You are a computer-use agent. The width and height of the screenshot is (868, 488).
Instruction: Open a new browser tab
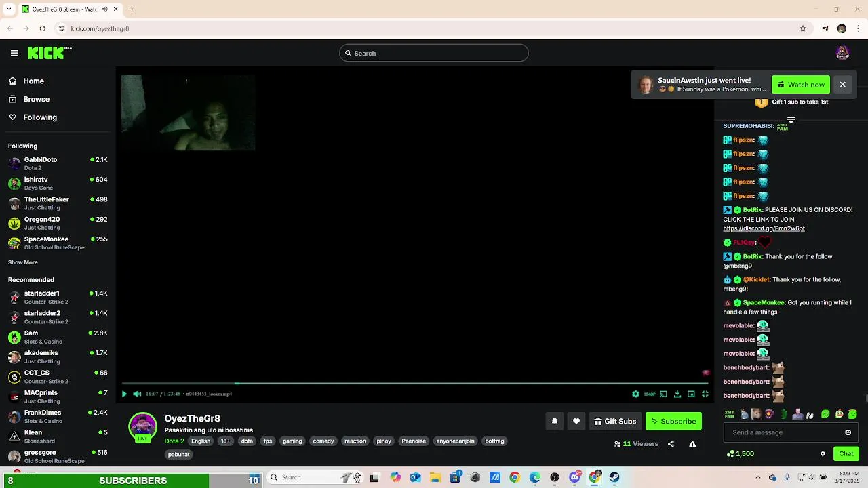[x=132, y=9]
